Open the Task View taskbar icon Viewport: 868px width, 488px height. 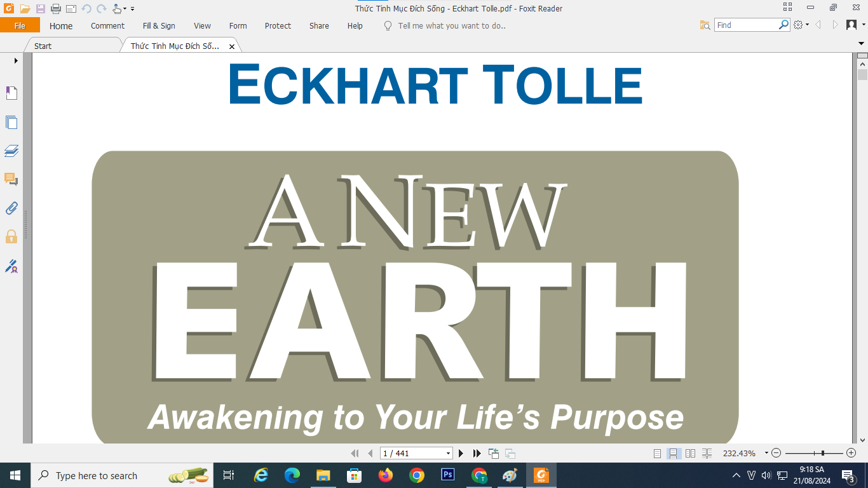coord(229,475)
